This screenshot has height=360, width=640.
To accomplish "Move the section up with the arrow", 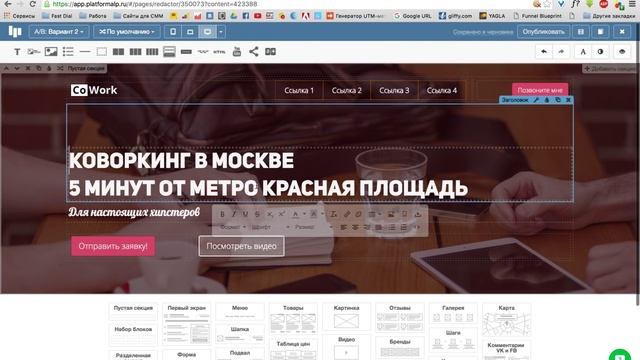I will pyautogui.click(x=7, y=69).
